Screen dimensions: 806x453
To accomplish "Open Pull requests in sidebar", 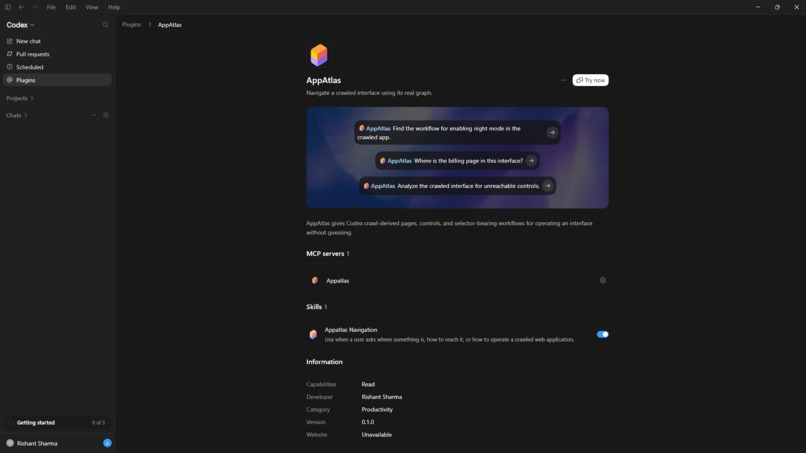I will tap(57, 54).
